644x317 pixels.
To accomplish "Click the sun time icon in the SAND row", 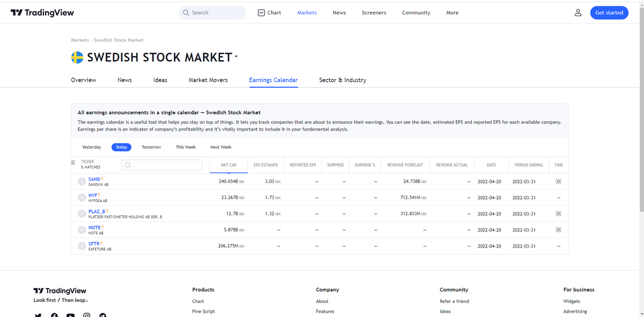I will point(559,182).
